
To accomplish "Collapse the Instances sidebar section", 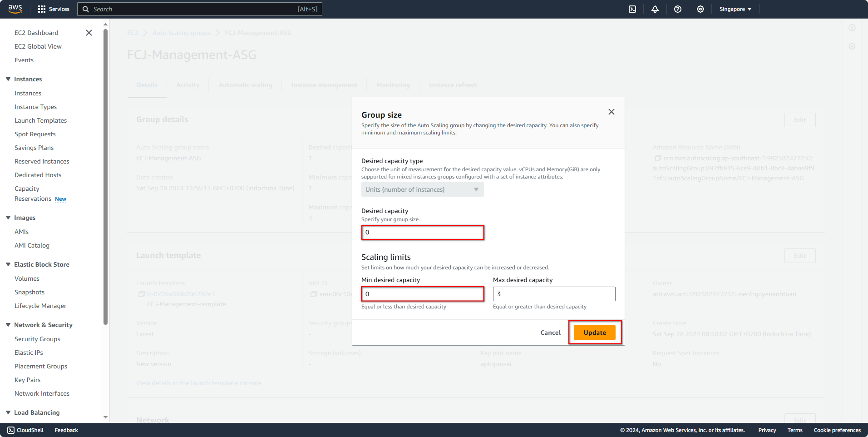I will [x=8, y=79].
